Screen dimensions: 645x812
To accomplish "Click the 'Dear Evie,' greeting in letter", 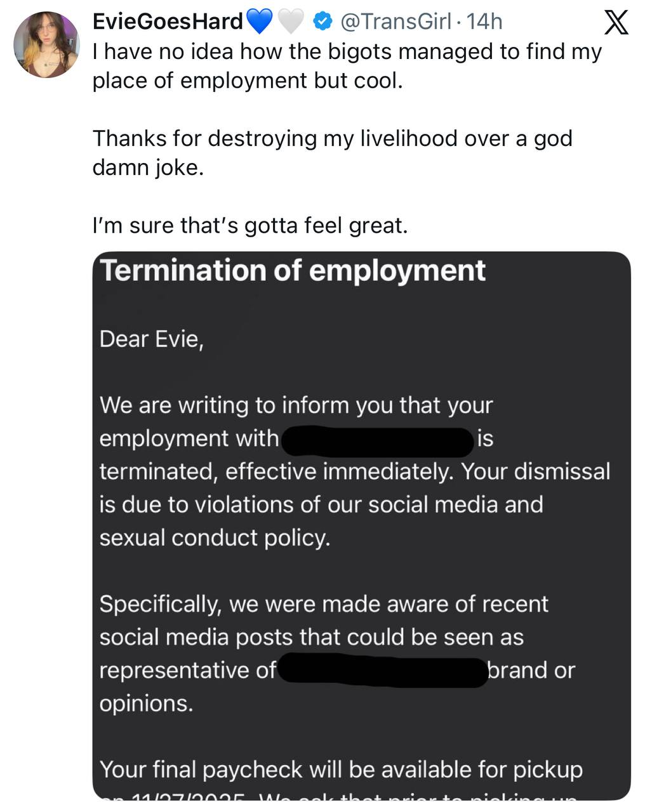I will click(151, 339).
